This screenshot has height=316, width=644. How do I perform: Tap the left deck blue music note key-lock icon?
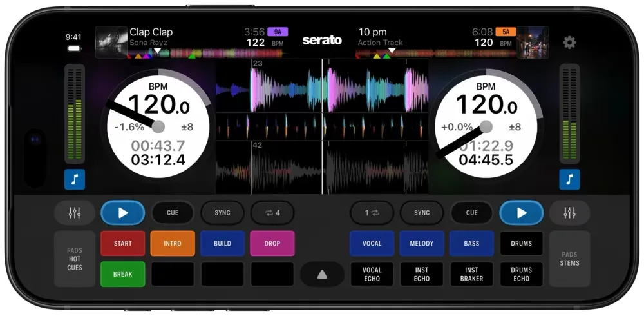(75, 179)
